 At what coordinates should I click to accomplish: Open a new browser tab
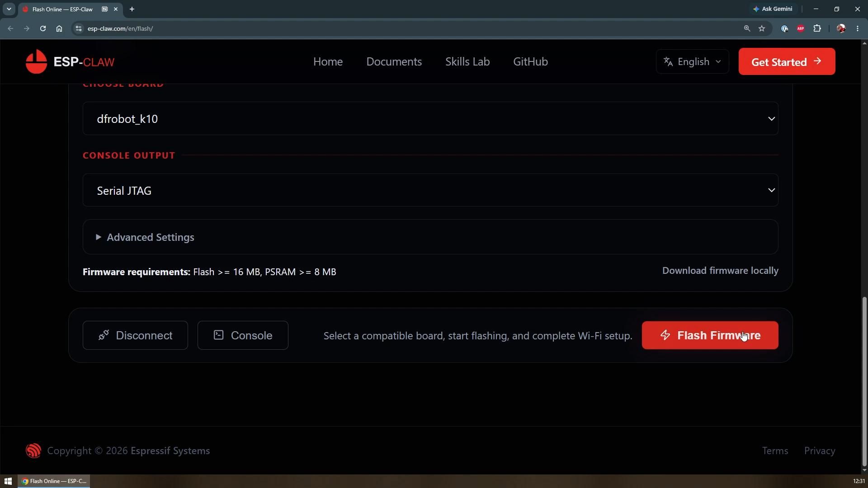pyautogui.click(x=132, y=9)
